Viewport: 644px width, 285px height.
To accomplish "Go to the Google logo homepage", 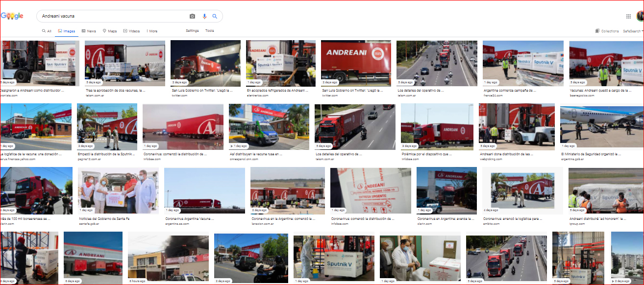I will pos(12,16).
